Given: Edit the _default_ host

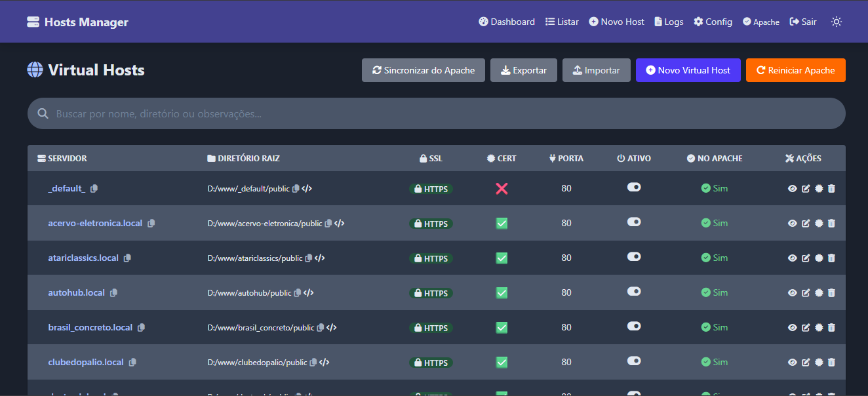Looking at the screenshot, I should click(806, 189).
